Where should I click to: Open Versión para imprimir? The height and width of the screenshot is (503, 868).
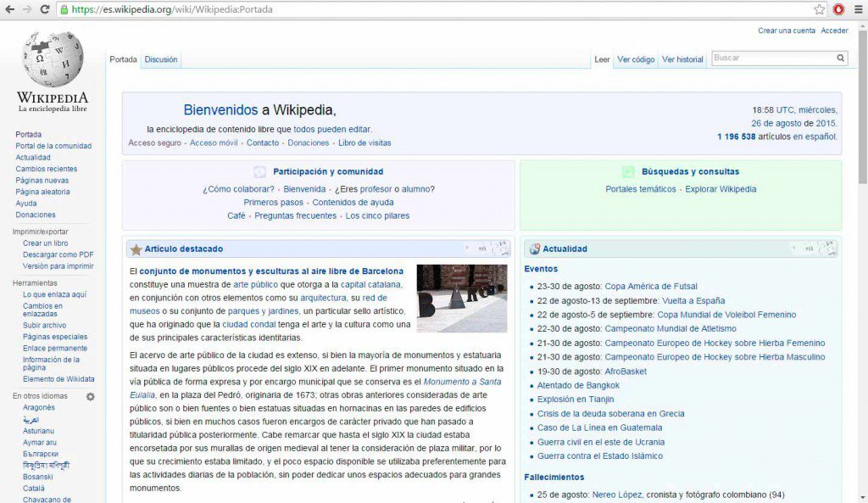pyautogui.click(x=58, y=266)
